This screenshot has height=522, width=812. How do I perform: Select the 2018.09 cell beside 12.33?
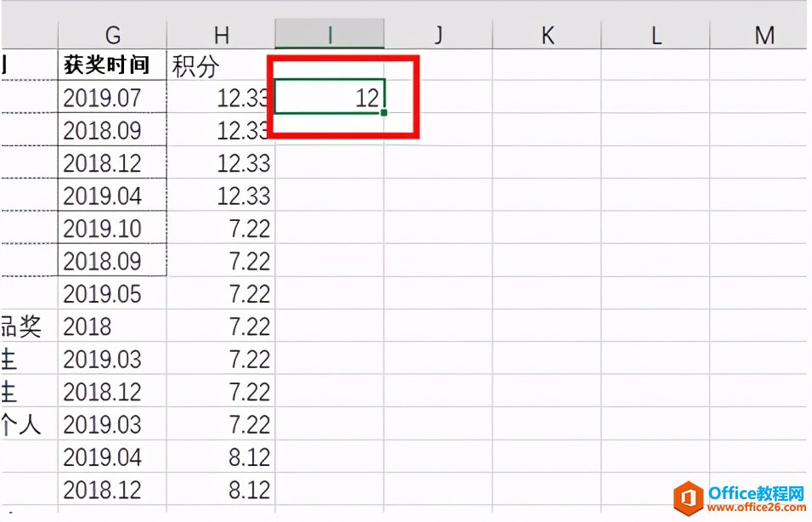(112, 129)
